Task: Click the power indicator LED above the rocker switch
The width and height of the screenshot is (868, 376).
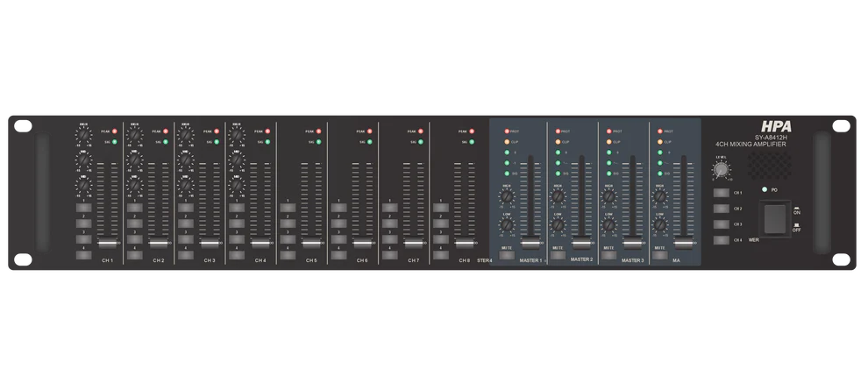Action: point(765,189)
